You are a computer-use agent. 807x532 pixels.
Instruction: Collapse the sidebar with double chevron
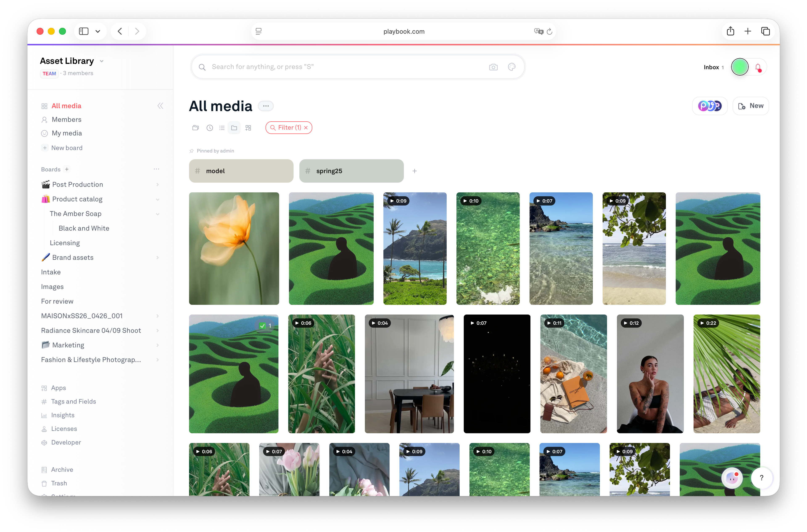(160, 106)
